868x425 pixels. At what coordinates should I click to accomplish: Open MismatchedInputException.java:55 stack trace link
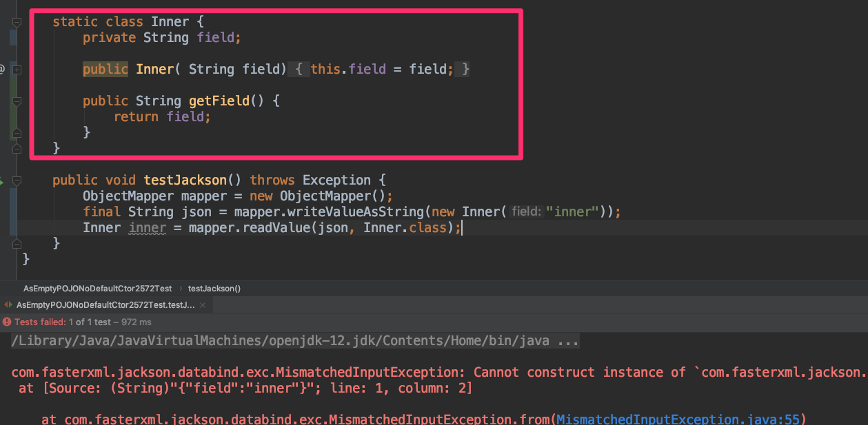click(680, 419)
